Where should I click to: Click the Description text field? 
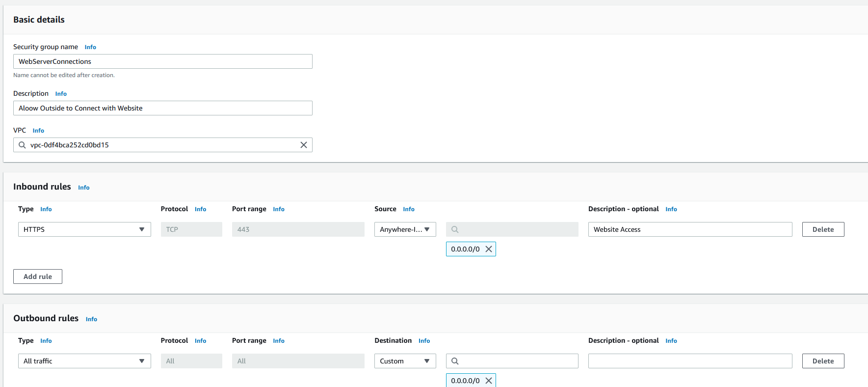coord(162,108)
